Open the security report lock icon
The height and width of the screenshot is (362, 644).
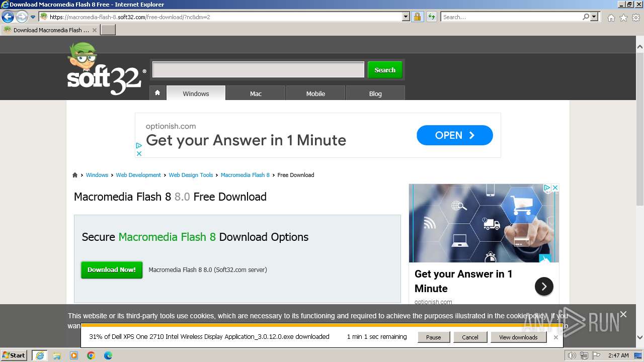417,17
